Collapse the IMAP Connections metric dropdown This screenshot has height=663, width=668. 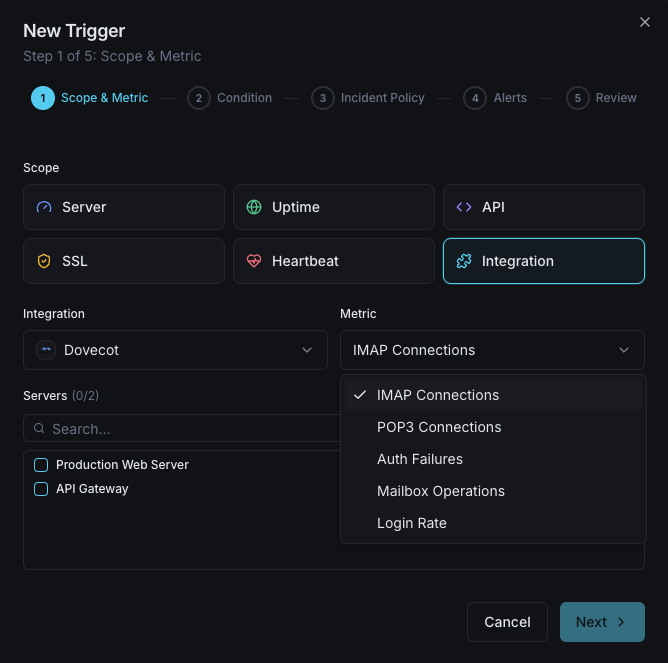[x=492, y=350]
